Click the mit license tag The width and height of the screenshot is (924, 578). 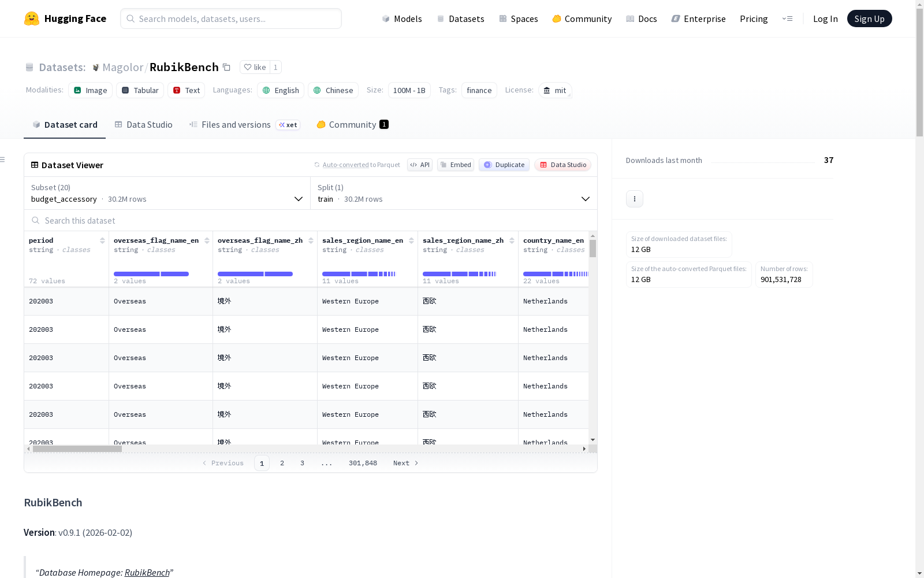click(555, 90)
